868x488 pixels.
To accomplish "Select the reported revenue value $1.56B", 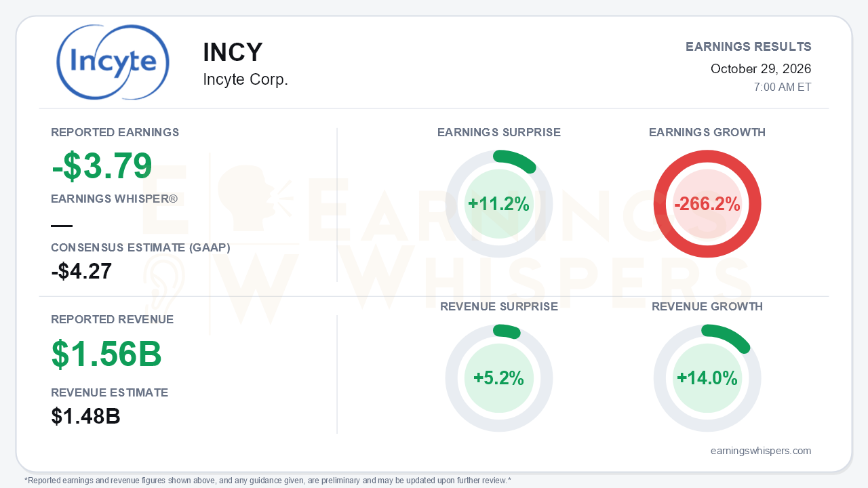I will point(106,353).
